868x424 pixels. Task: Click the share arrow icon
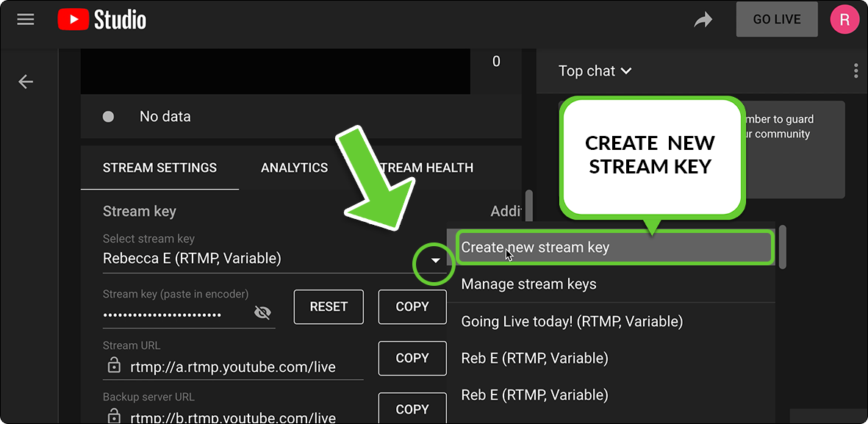click(703, 21)
